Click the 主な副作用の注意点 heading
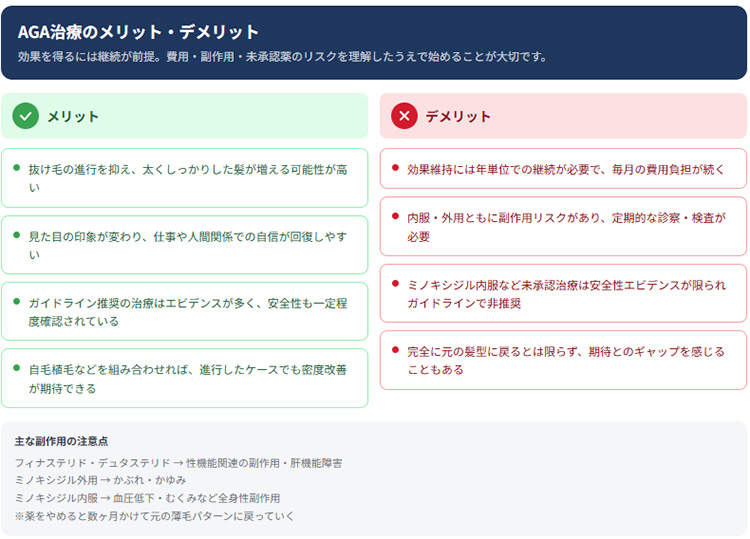 pyautogui.click(x=61, y=441)
